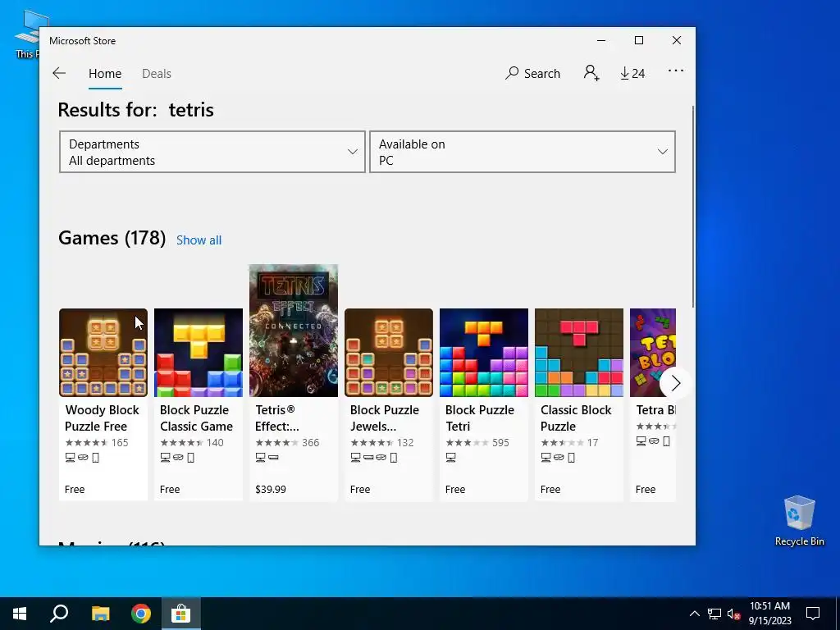This screenshot has height=630, width=840.
Task: Open the notification center icon
Action: [x=813, y=614]
